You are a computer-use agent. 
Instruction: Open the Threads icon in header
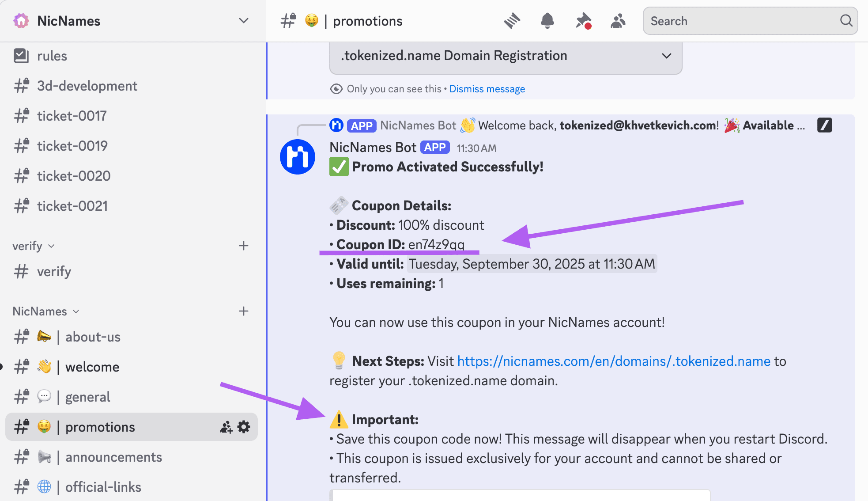(512, 21)
